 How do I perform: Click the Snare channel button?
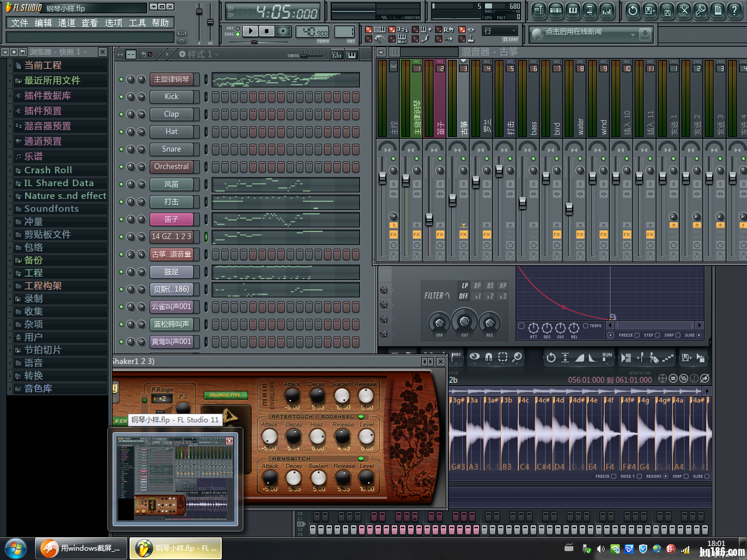172,149
